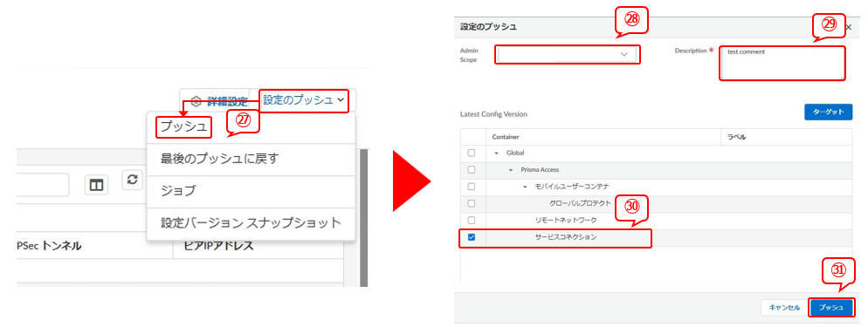Click the refresh icon button
The image size is (868, 327).
(x=133, y=180)
